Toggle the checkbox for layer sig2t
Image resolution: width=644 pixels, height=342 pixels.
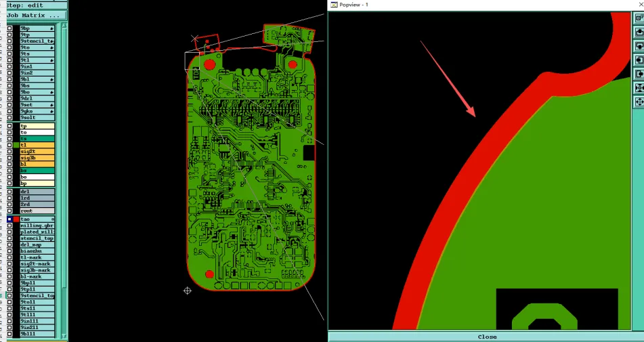(x=9, y=152)
